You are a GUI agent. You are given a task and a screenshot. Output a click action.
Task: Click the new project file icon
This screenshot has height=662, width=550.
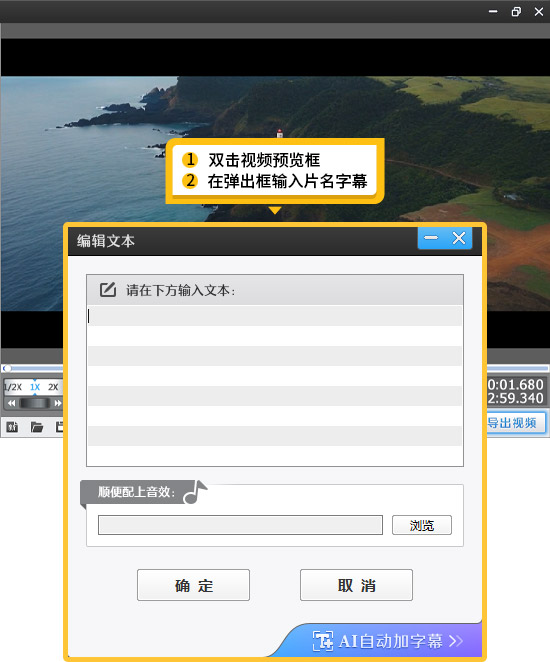12,427
